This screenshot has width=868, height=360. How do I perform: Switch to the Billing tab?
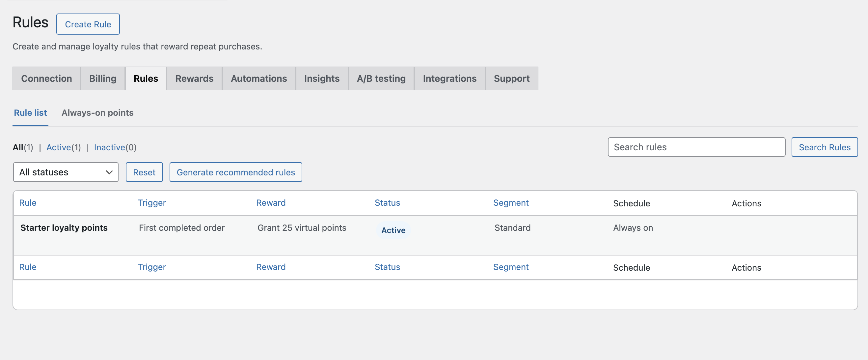click(x=103, y=78)
